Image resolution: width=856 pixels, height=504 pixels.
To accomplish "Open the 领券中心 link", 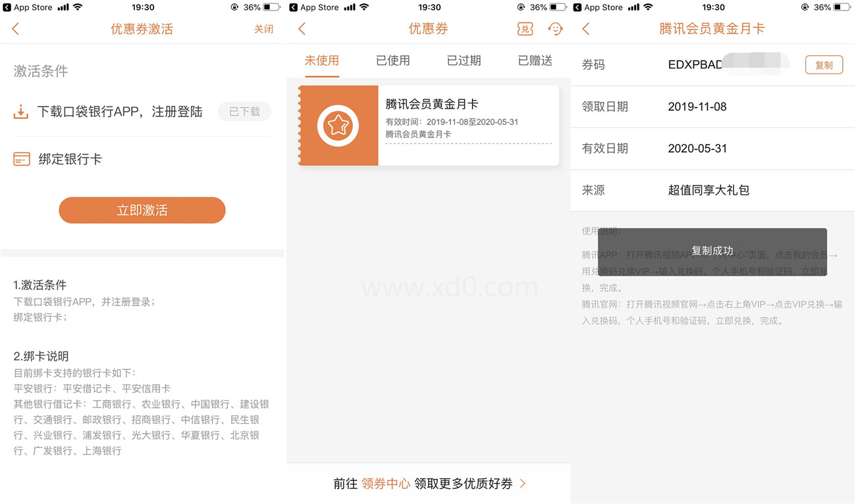I will (386, 484).
